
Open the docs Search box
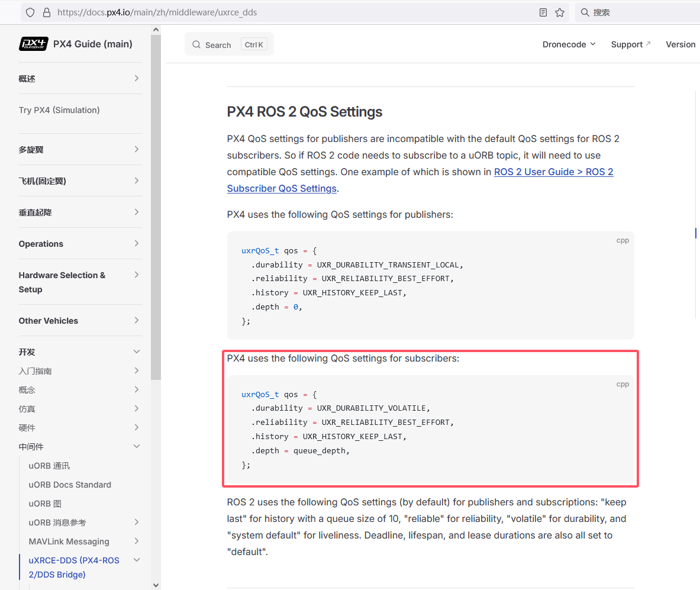point(229,44)
